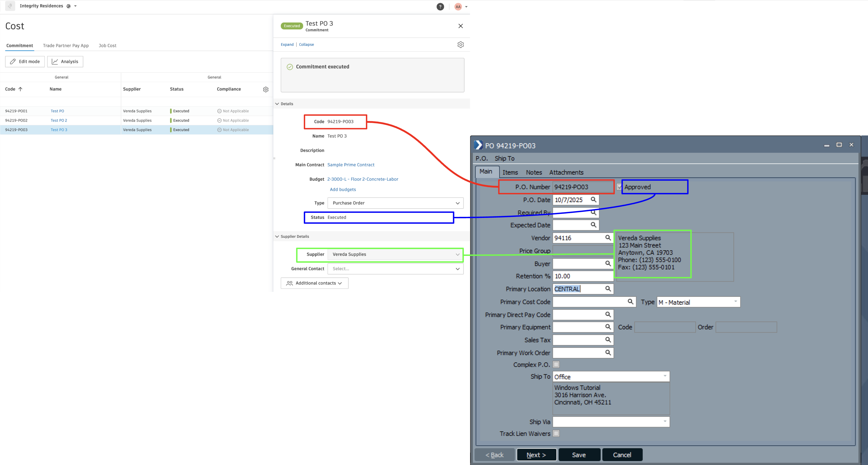
Task: Open the settings gear in the Test PO 3 panel
Action: [461, 44]
